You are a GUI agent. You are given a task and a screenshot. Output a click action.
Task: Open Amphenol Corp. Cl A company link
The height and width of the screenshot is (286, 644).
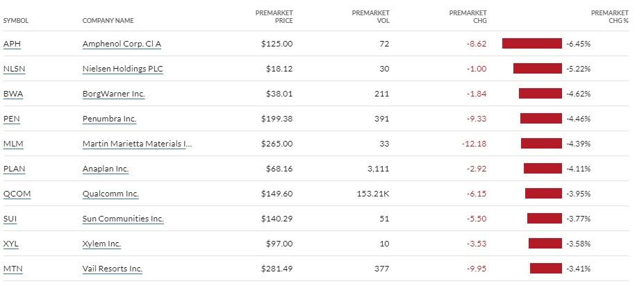[x=122, y=44]
